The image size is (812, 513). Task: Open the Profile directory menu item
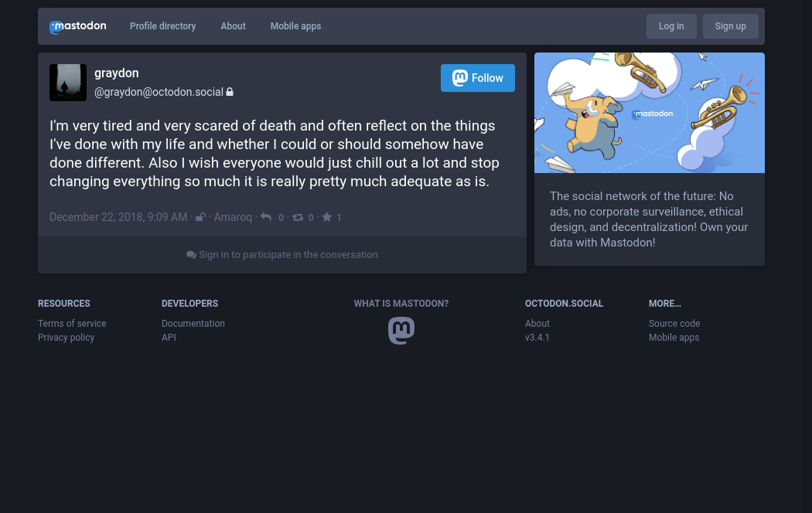click(162, 26)
